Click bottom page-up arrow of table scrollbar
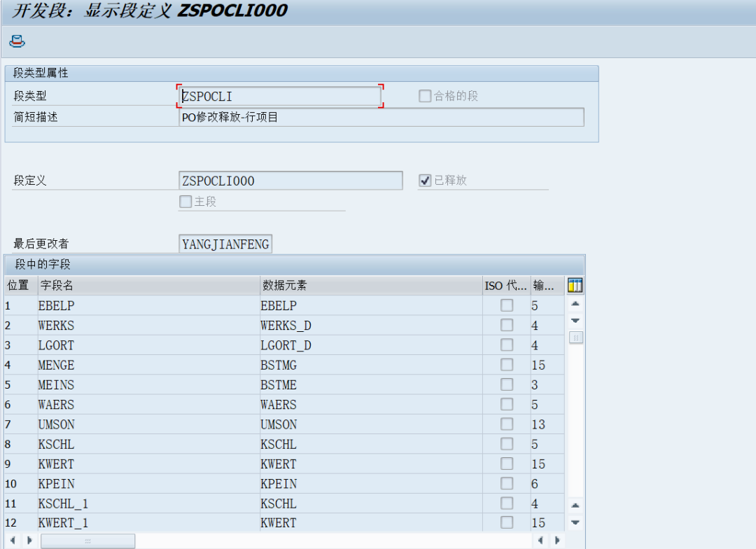This screenshot has height=549, width=756. click(x=575, y=506)
